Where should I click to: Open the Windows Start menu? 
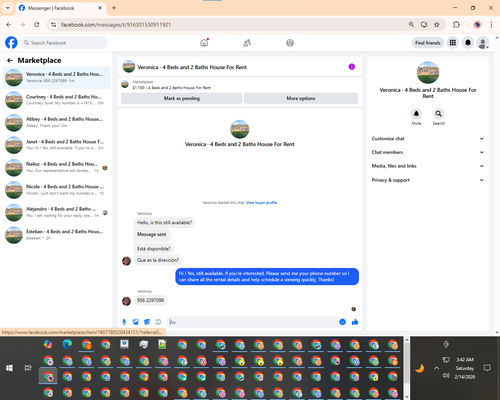[x=9, y=368]
